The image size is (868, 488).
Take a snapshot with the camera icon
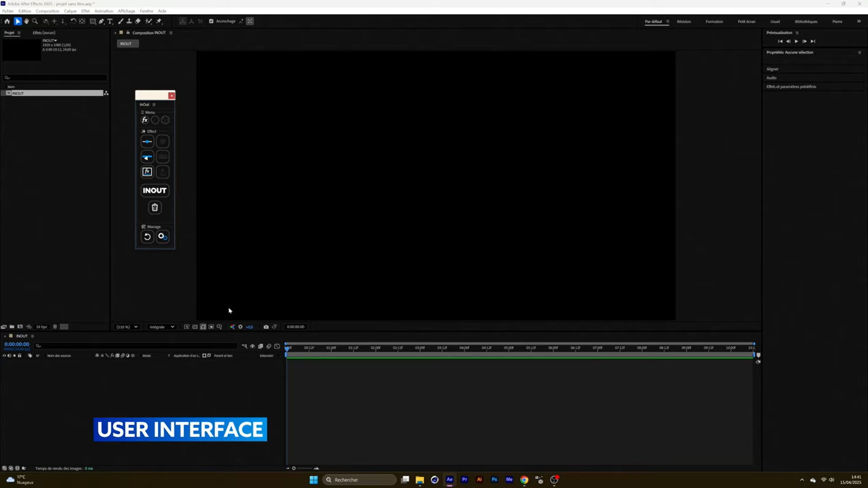click(x=266, y=327)
